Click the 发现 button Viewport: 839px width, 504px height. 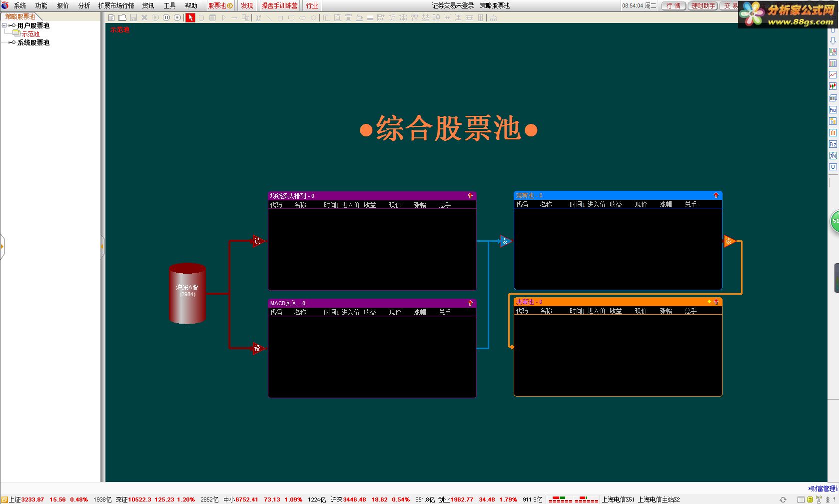(x=247, y=5)
